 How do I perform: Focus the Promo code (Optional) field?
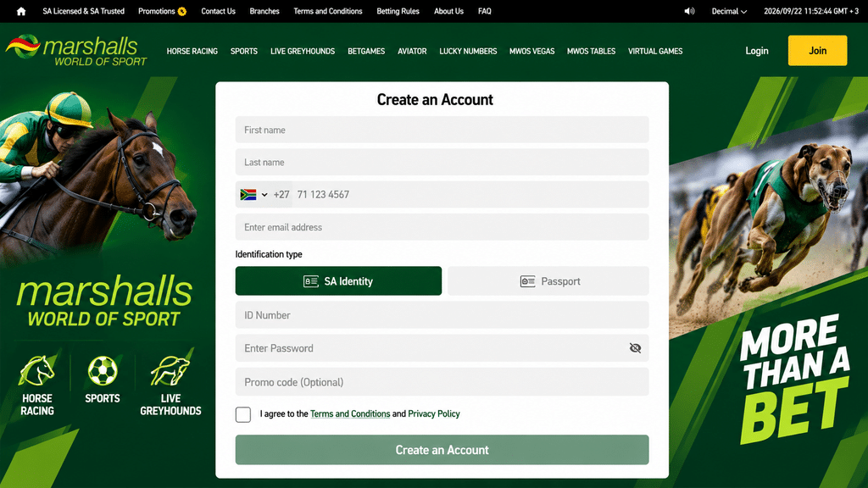click(x=442, y=382)
